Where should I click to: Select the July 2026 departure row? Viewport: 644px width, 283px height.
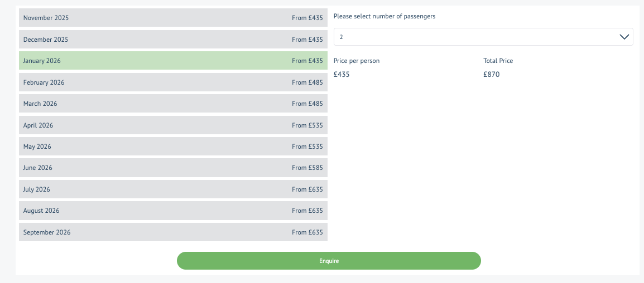tap(173, 189)
